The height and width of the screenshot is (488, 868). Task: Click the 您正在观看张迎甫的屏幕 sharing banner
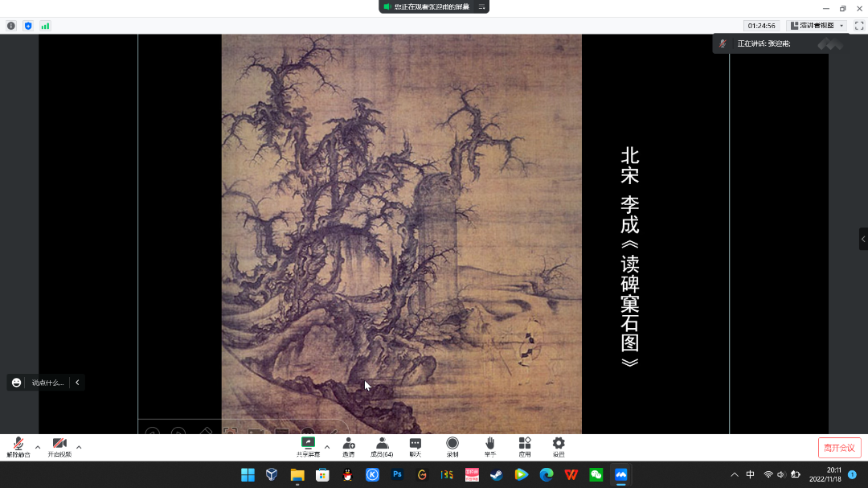(x=432, y=6)
